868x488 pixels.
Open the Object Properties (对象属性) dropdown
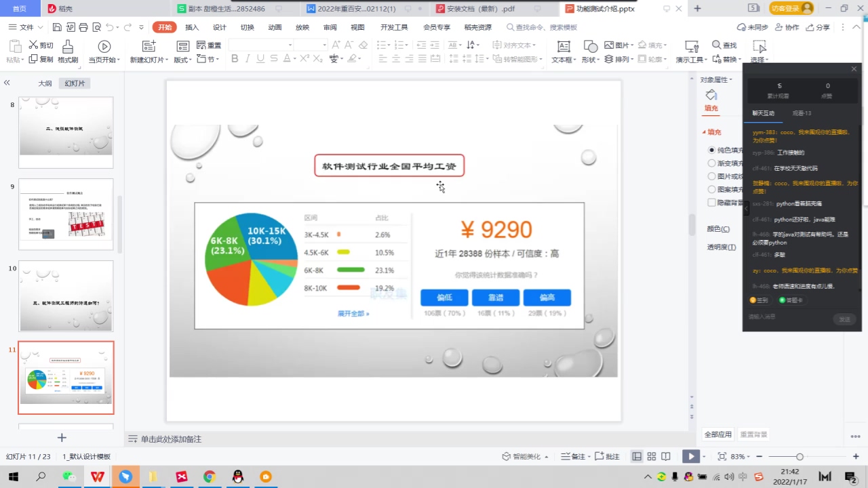click(716, 79)
